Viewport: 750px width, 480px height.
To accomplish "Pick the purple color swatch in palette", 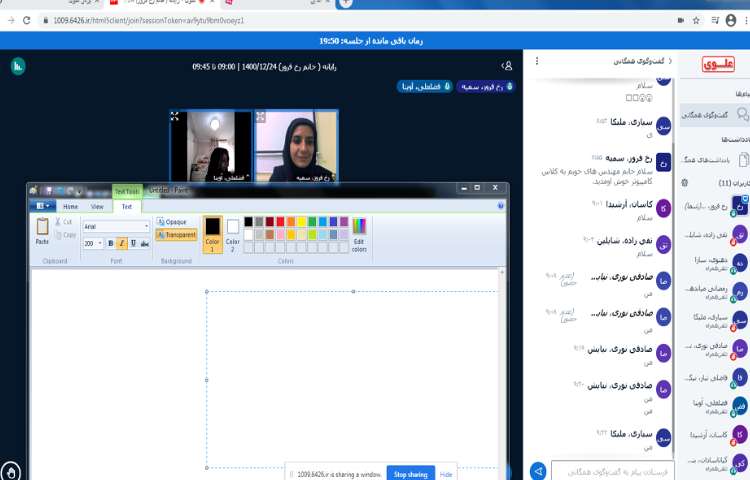I will pos(343,221).
